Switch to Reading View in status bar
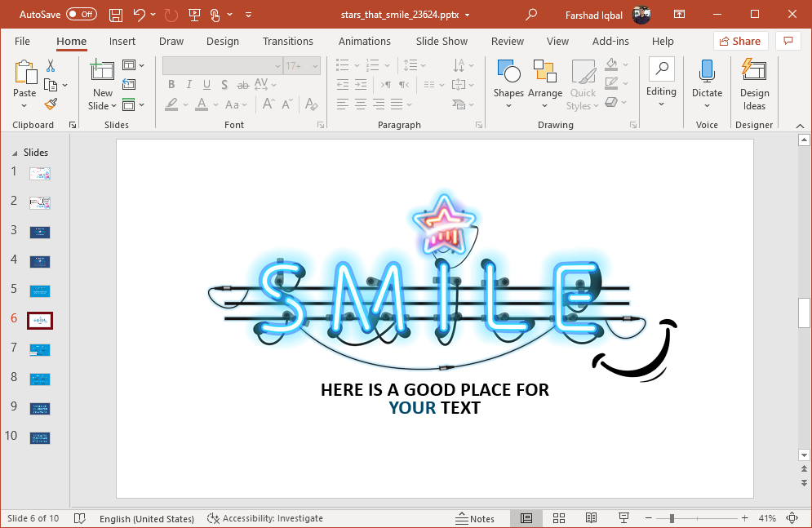Viewport: 812px width, 528px height. click(x=591, y=518)
